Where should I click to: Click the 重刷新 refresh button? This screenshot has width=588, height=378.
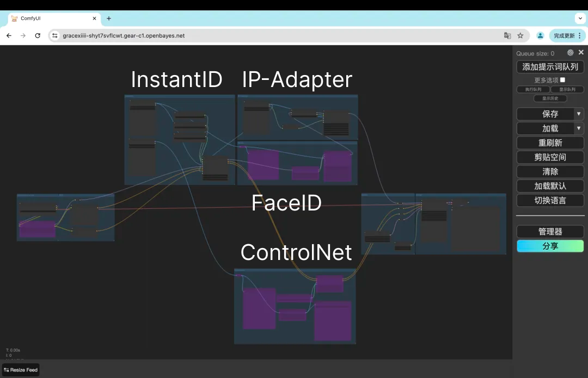[550, 142]
